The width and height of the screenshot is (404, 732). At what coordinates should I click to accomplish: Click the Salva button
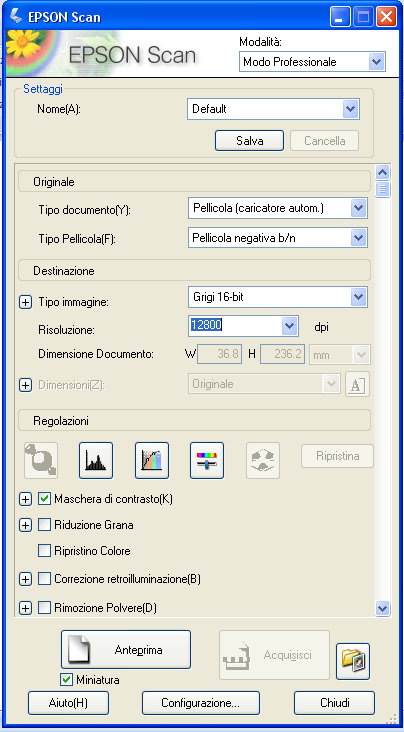[x=249, y=141]
